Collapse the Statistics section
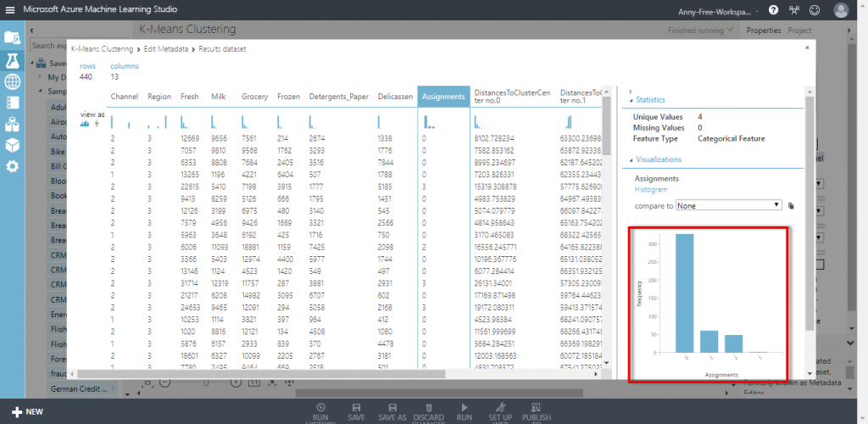Image resolution: width=868 pixels, height=424 pixels. tap(631, 100)
